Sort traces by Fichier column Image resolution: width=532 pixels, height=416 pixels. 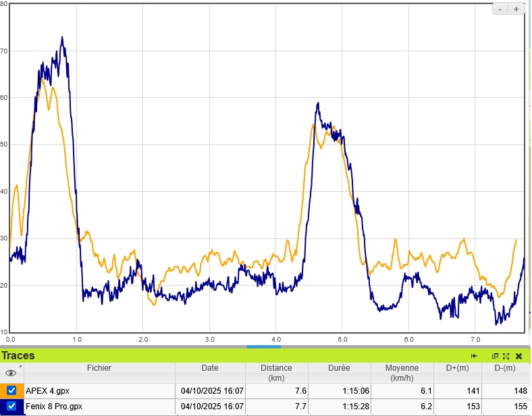[x=99, y=368]
